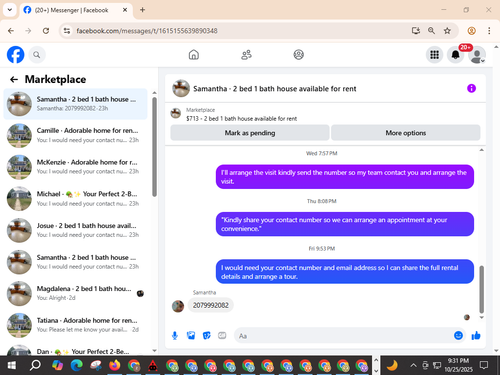Open Windows taskbar search

(x=35, y=365)
